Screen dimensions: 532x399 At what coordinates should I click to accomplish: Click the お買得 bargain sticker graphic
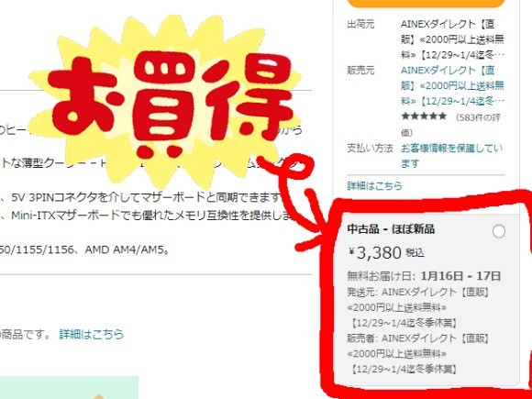click(167, 102)
